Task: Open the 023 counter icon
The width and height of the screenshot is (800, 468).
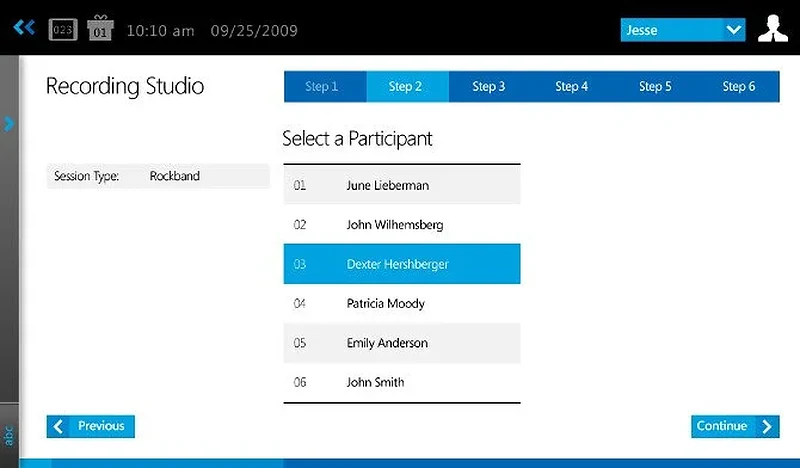Action: pyautogui.click(x=63, y=30)
